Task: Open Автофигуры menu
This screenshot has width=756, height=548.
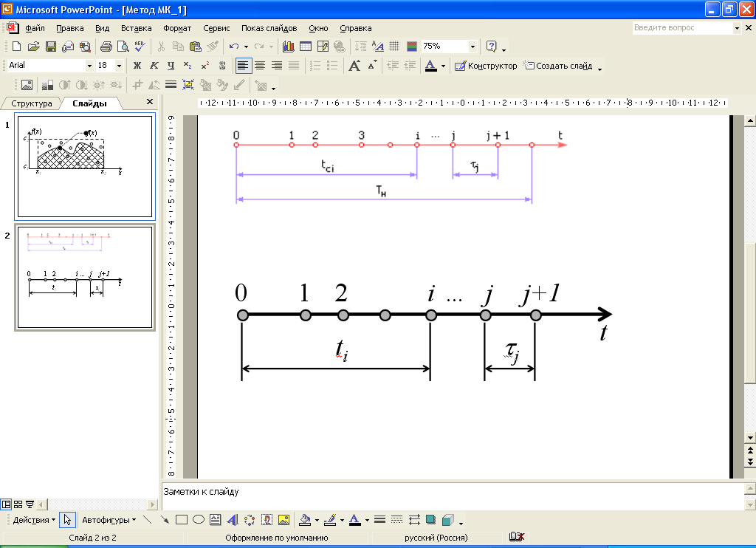Action: (x=109, y=520)
